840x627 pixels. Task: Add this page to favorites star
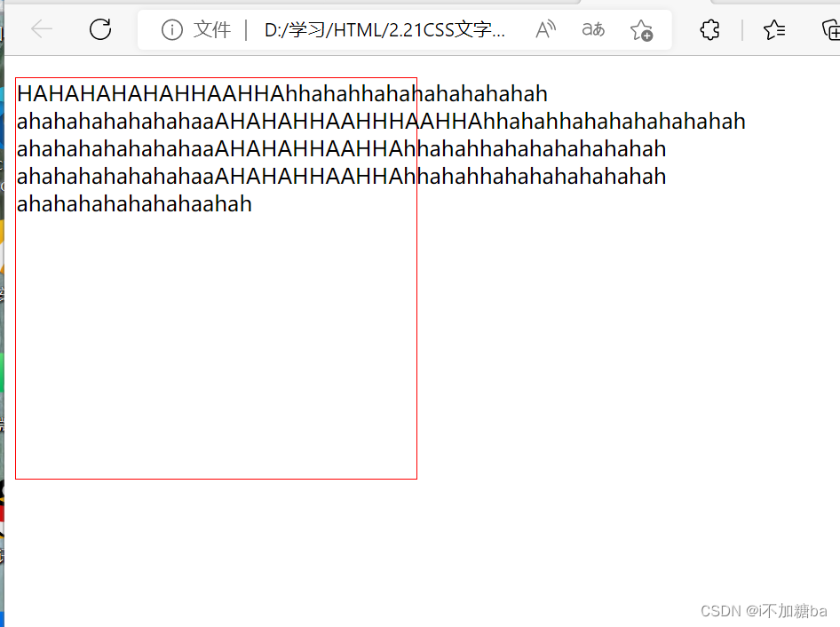pyautogui.click(x=641, y=30)
